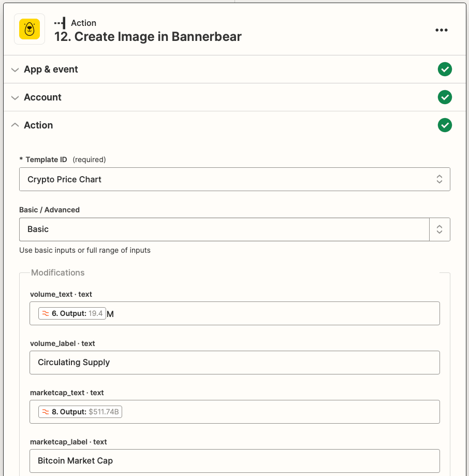Screen dimensions: 469x476
Task: Select the 8. Output $511.74B mapped pill
Action: pos(80,411)
